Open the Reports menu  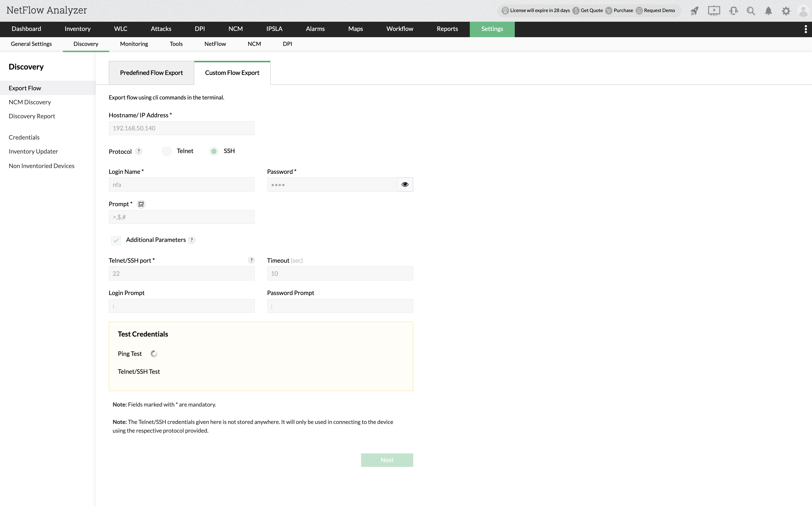tap(447, 29)
